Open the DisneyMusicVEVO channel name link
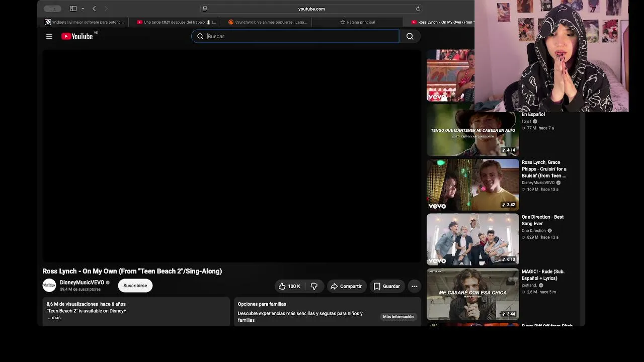This screenshot has width=644, height=362. coord(82,283)
